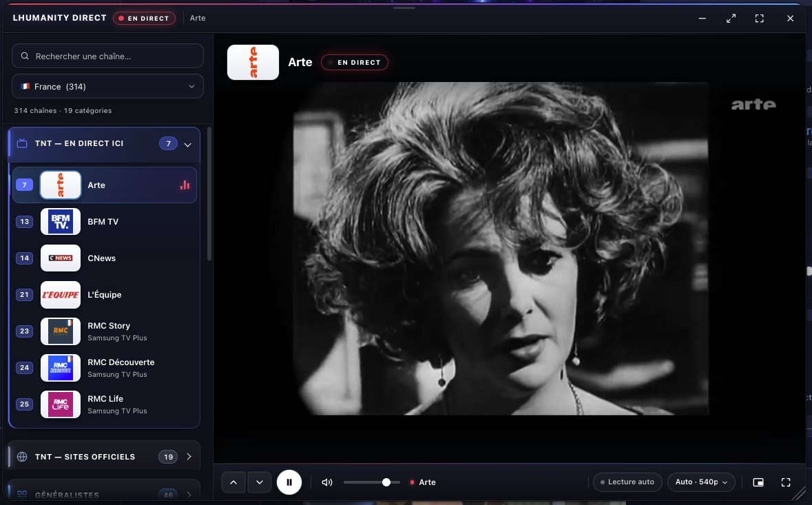Click the TV icon beside TNT — EN DIRECT ICI

[22, 143]
